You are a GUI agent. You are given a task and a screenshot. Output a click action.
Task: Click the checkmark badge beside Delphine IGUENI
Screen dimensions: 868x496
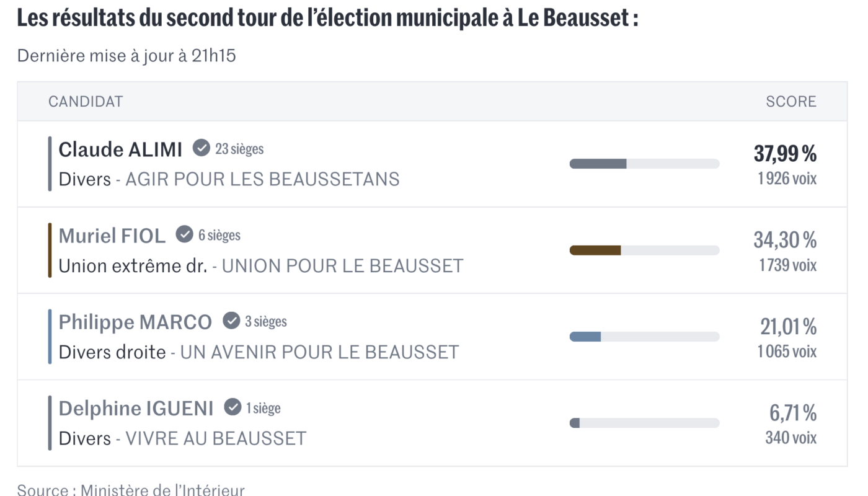pyautogui.click(x=232, y=407)
